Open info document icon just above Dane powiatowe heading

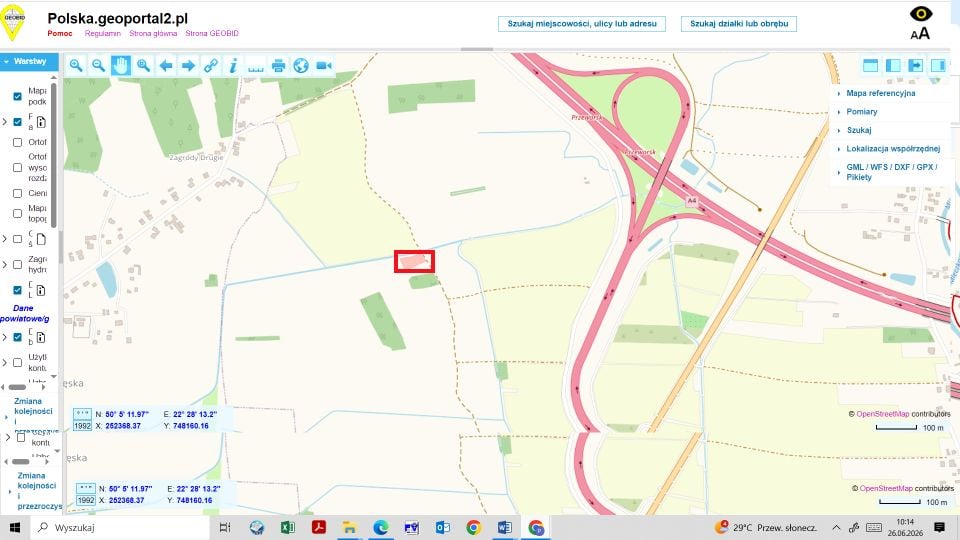[x=41, y=290]
